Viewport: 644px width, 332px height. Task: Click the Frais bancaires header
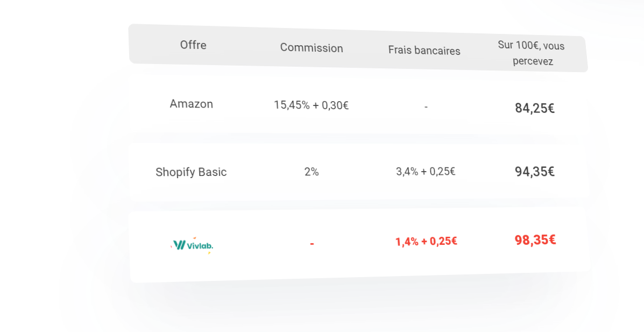424,51
